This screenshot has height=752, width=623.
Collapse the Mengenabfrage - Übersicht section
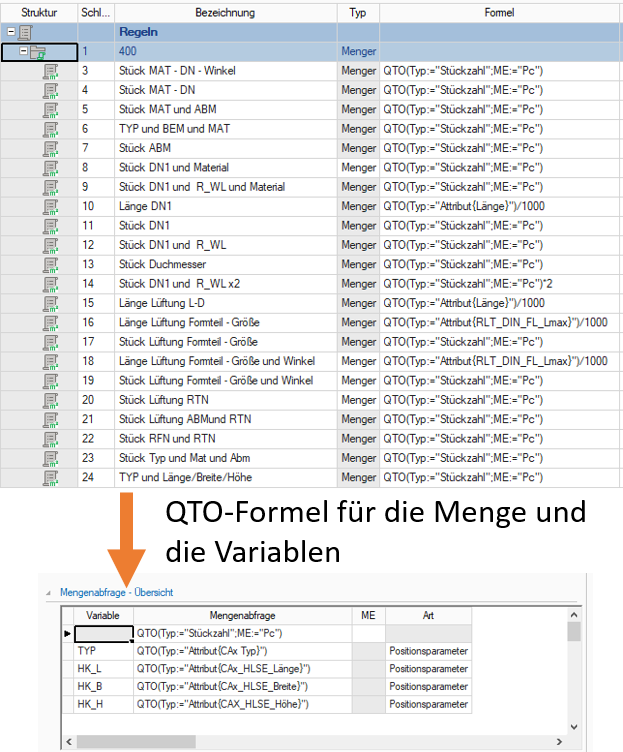point(50,592)
